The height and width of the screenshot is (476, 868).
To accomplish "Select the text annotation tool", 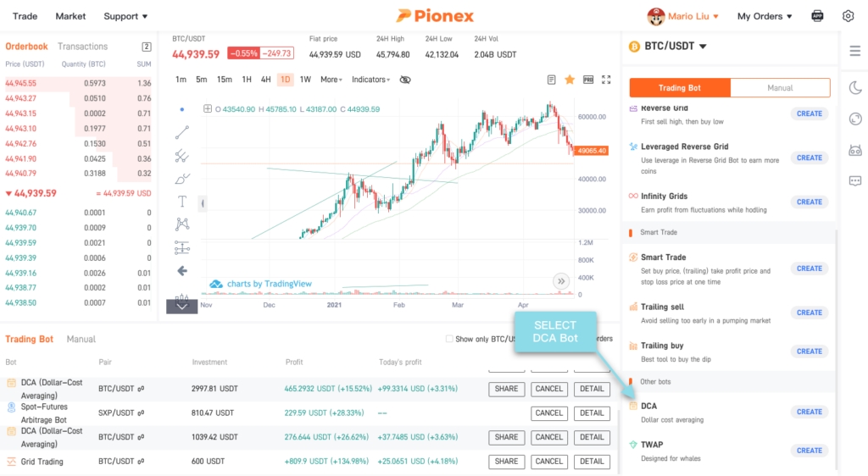I will [182, 202].
